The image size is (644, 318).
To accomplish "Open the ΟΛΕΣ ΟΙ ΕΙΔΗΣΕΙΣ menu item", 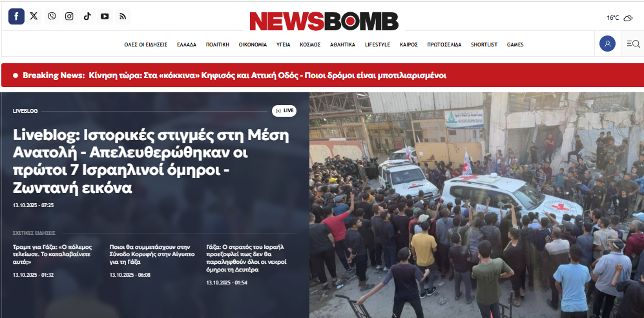I will (146, 45).
